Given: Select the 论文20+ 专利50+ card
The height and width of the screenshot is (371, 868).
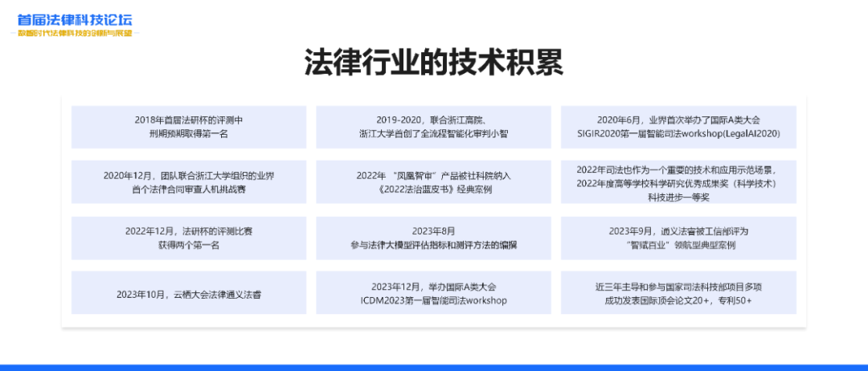Looking at the screenshot, I should click(x=678, y=293).
